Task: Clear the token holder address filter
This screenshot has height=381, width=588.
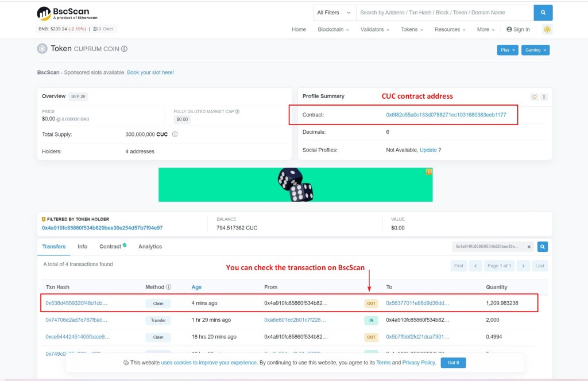Action: [529, 247]
